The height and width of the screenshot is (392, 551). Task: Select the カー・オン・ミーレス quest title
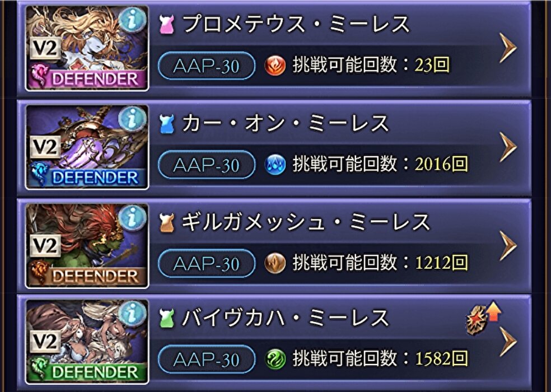(285, 123)
